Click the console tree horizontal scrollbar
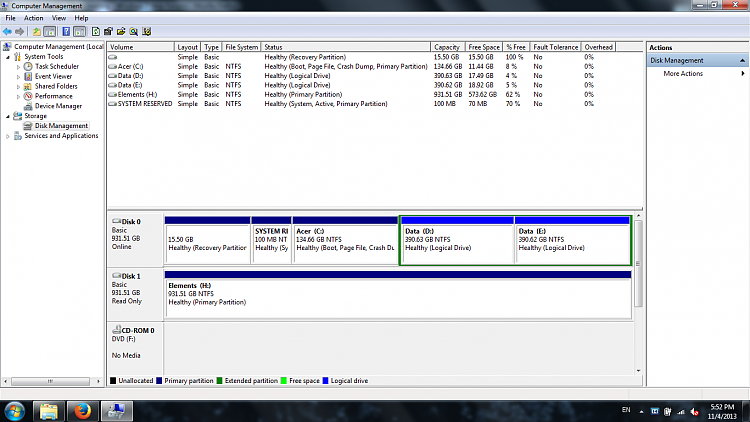This screenshot has width=750, height=422. pos(50,381)
